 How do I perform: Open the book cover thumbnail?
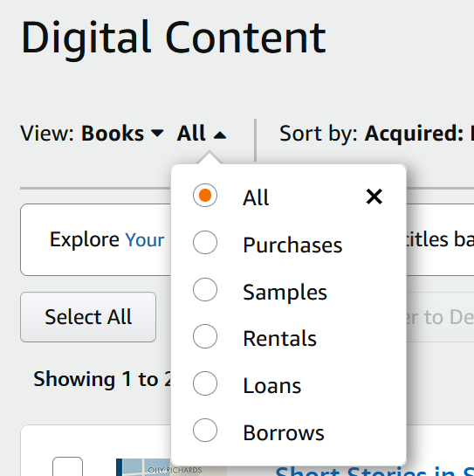[x=143, y=467]
